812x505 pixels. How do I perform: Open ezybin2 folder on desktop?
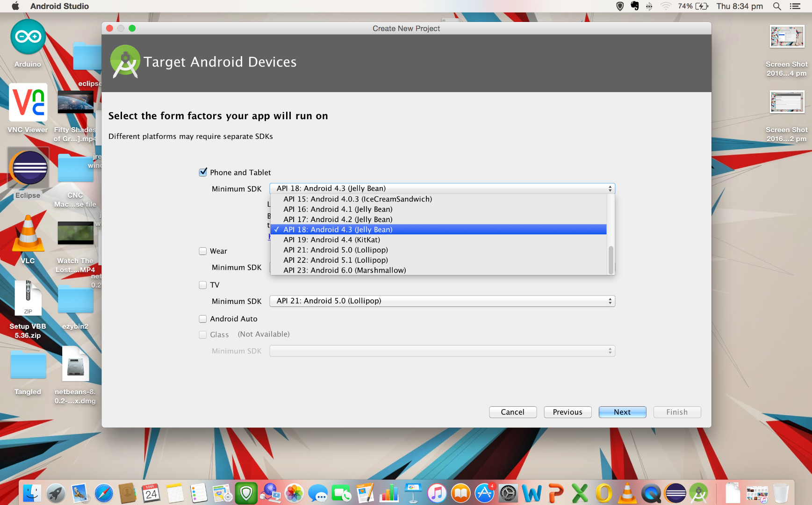(x=75, y=300)
